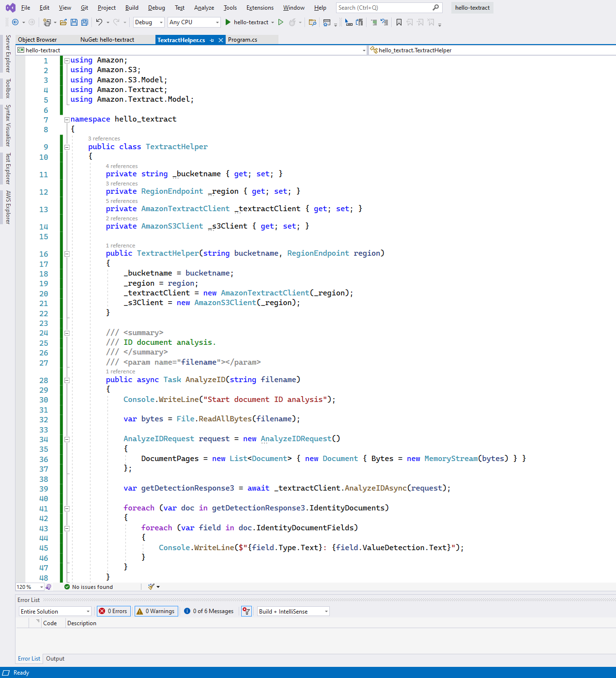Open the Toolbox side panel

[x=8, y=89]
